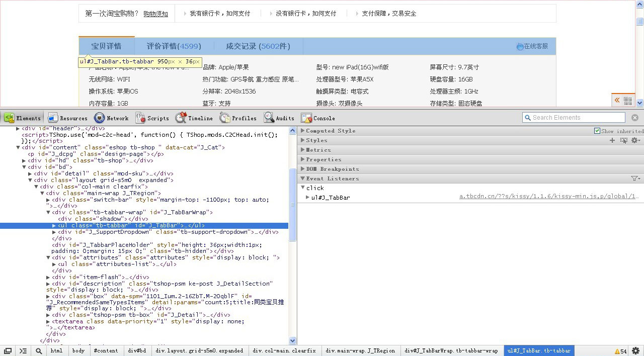Click the warning triangle showing 54 warnings
The width and height of the screenshot is (644, 356).
[x=618, y=351]
